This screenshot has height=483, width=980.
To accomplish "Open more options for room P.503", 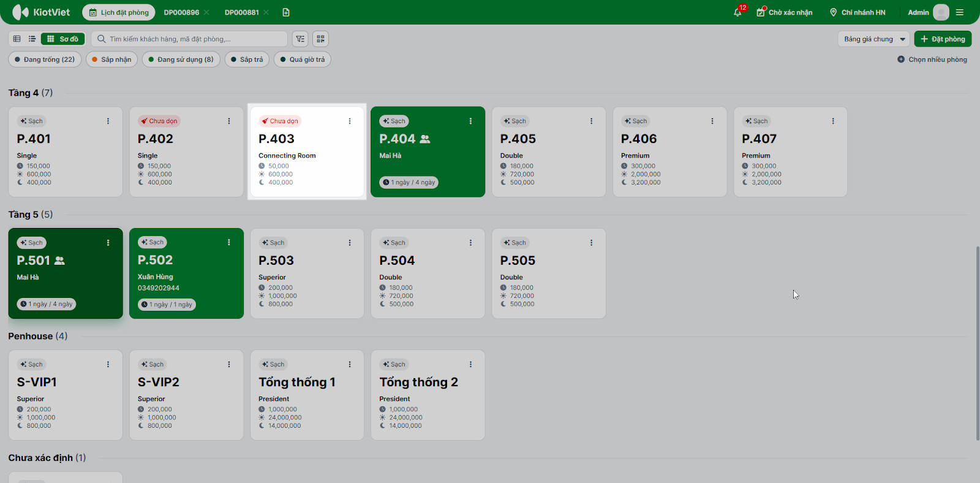I will (350, 243).
